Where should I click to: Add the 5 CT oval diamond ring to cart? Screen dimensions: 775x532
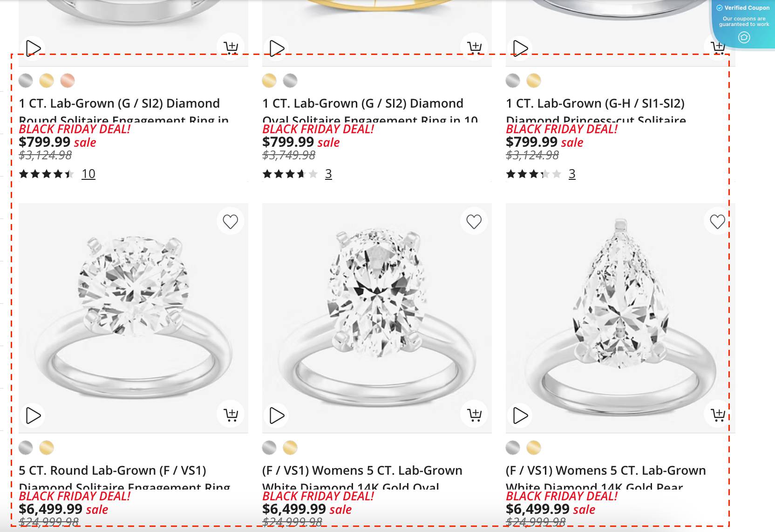pos(474,413)
